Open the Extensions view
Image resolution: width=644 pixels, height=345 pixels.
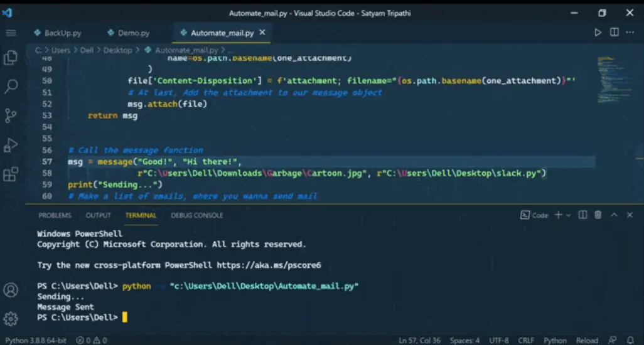(x=11, y=174)
